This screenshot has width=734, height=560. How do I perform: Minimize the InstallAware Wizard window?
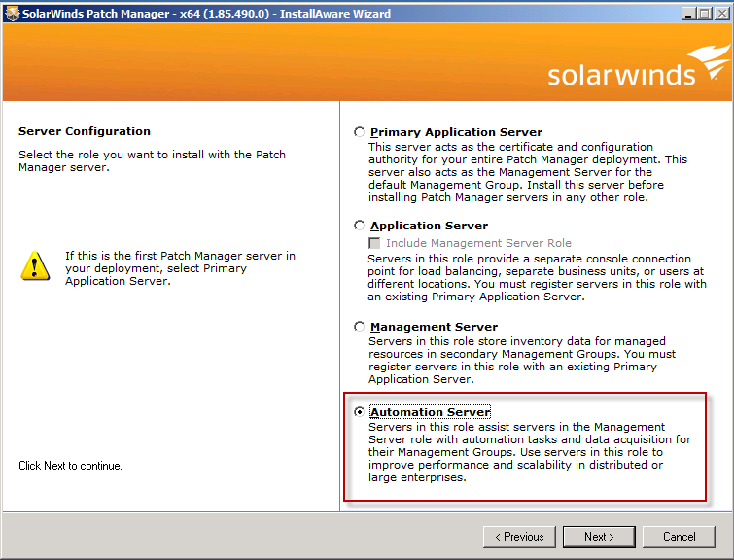688,14
